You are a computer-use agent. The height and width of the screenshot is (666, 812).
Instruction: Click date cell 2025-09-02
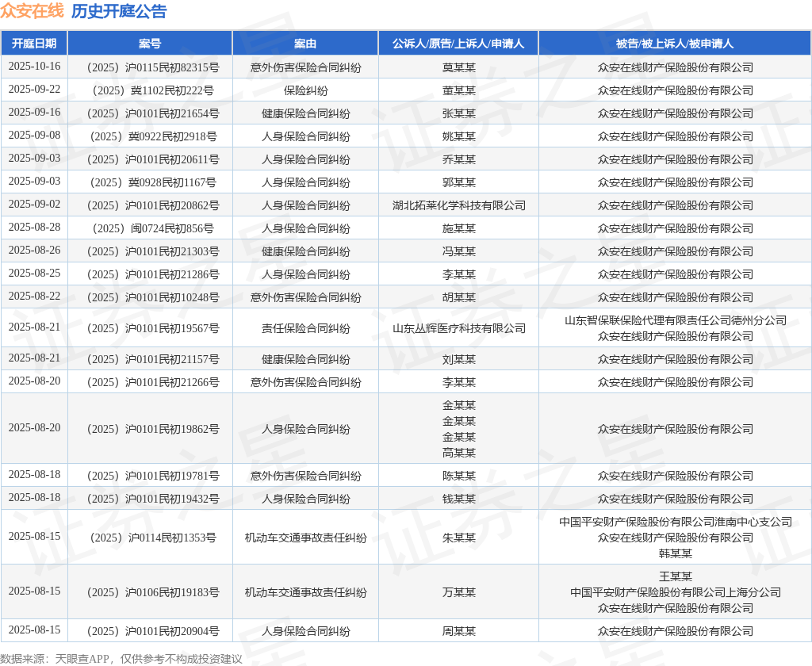(x=34, y=205)
